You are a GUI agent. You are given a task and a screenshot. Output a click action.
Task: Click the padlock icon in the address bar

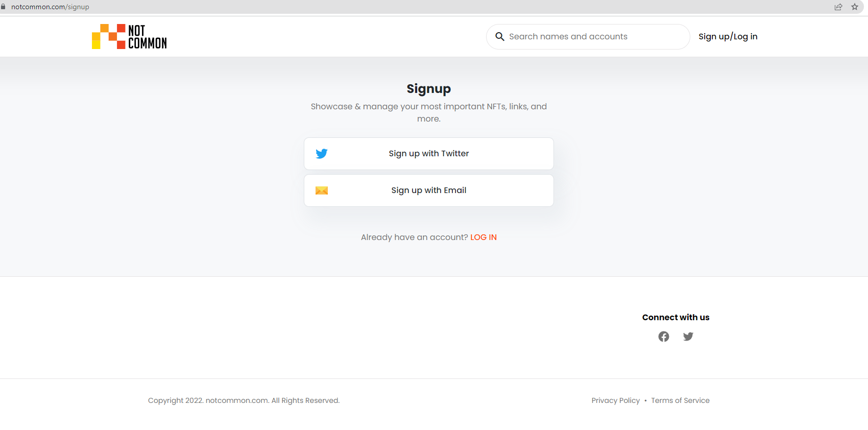point(3,7)
